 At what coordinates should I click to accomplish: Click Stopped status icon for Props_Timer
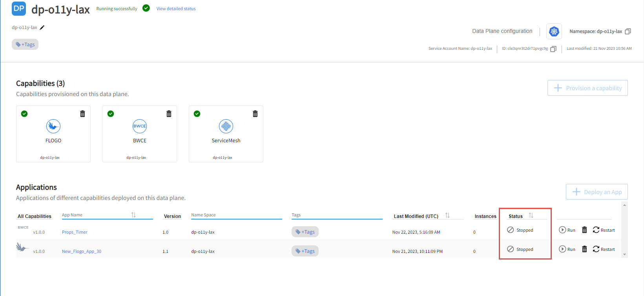(511, 230)
